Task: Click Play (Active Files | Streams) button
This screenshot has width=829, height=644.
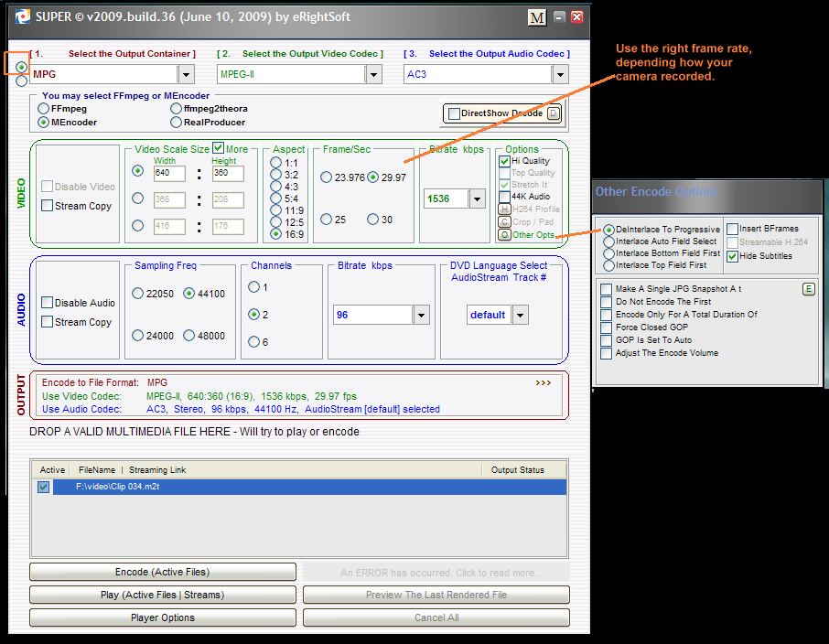Action: (x=163, y=595)
